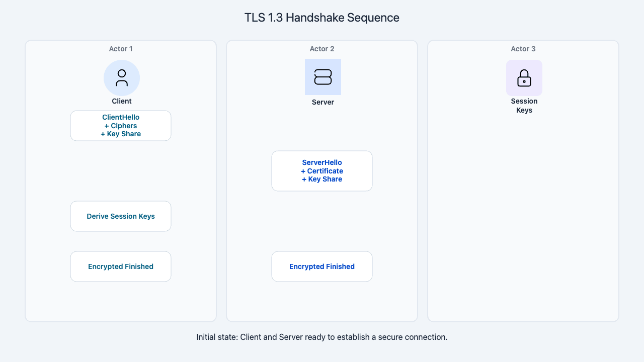Click empty space above ServerHello box in Actor 2

pos(322,128)
